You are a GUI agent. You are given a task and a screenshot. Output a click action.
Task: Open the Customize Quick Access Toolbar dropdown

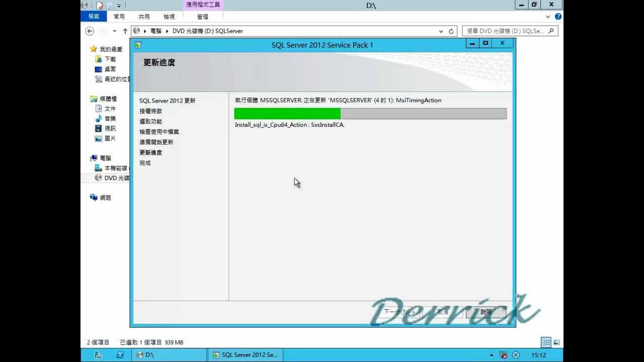click(119, 6)
